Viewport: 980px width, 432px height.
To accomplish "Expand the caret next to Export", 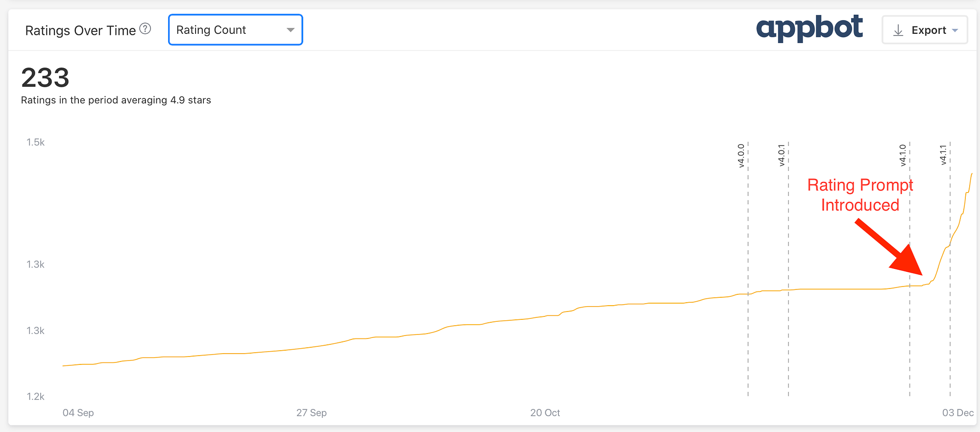I will 955,30.
